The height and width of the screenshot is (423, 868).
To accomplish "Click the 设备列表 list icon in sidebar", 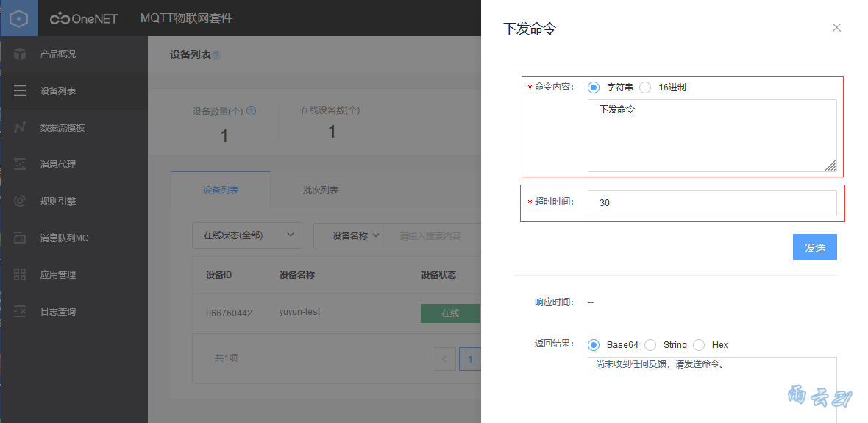I will [20, 90].
